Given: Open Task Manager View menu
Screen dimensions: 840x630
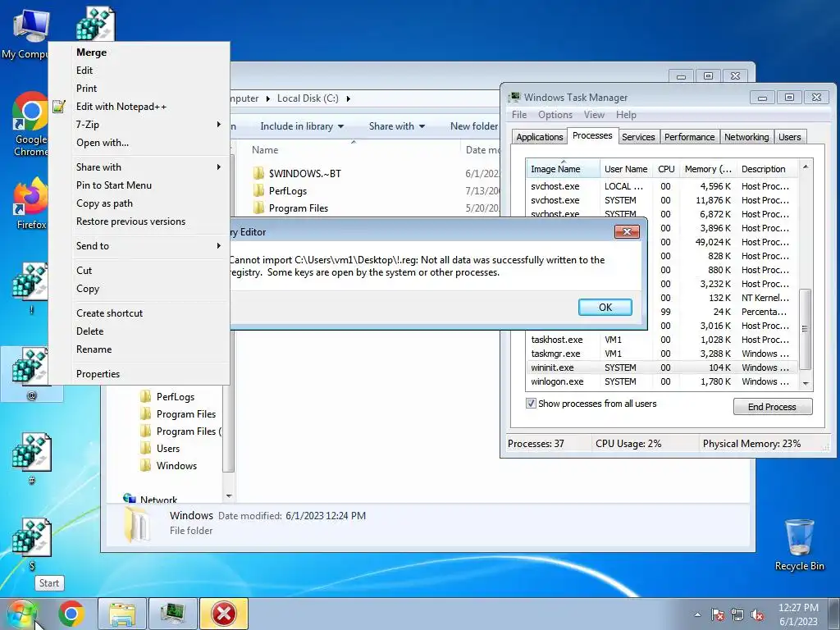Looking at the screenshot, I should pos(594,115).
